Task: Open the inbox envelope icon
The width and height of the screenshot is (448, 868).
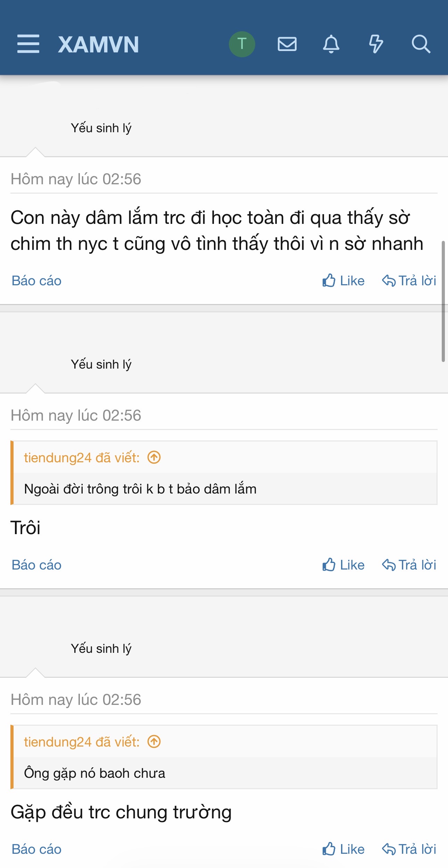Action: 287,44
